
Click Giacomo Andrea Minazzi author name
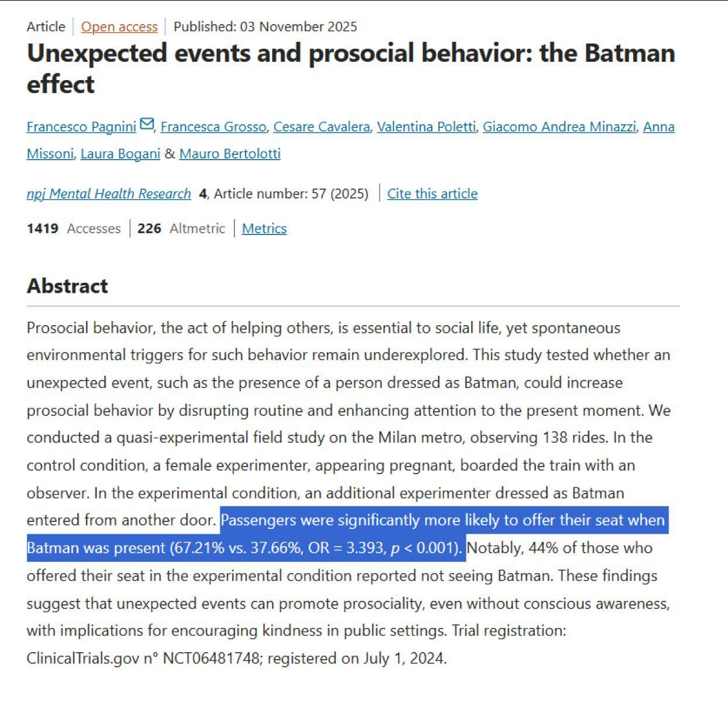click(559, 127)
